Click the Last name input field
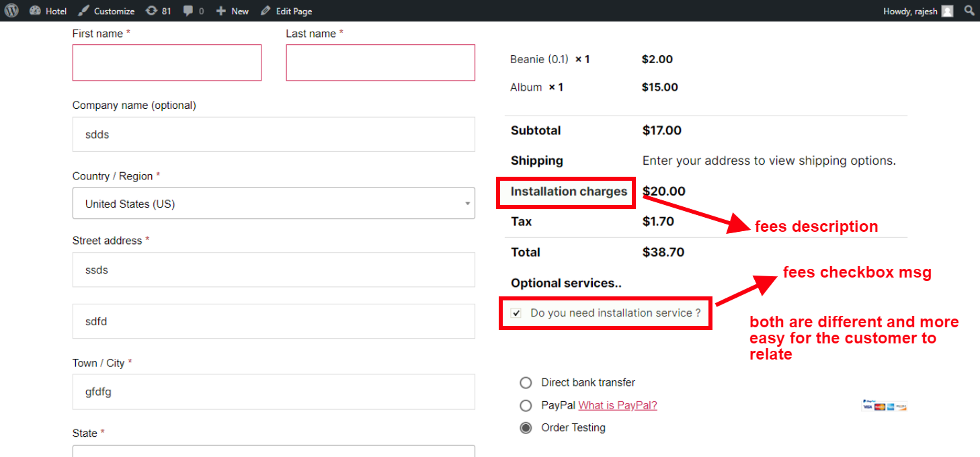The width and height of the screenshot is (980, 457). click(380, 63)
